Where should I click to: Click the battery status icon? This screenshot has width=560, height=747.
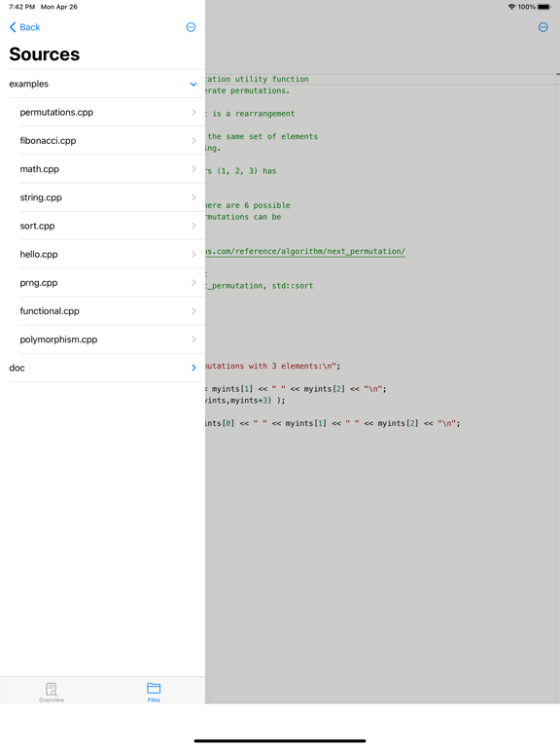[543, 7]
